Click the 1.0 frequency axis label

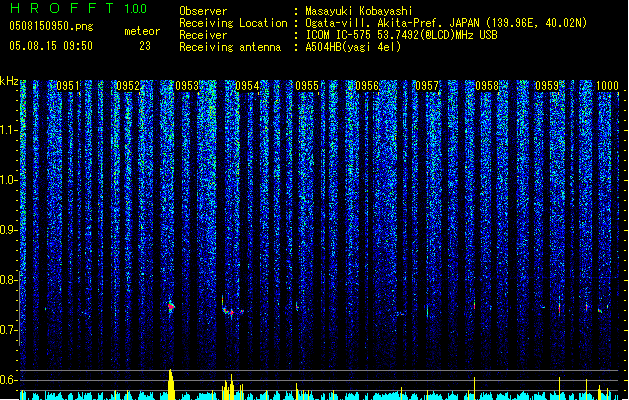[9, 180]
